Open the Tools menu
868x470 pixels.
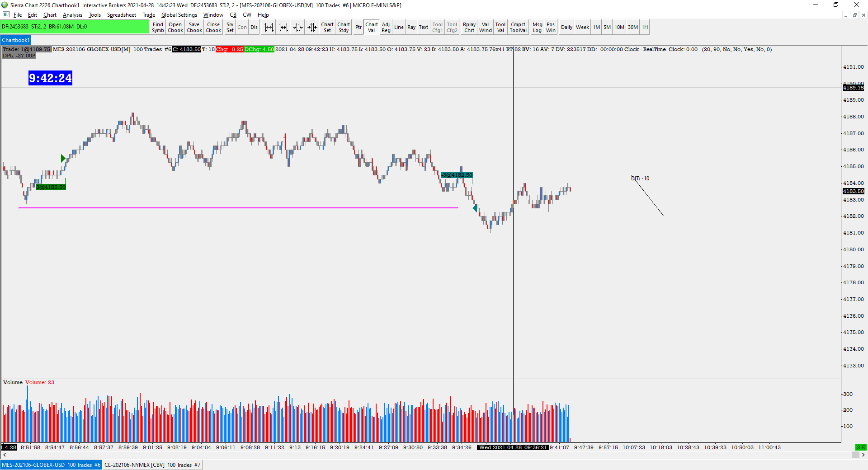point(94,15)
